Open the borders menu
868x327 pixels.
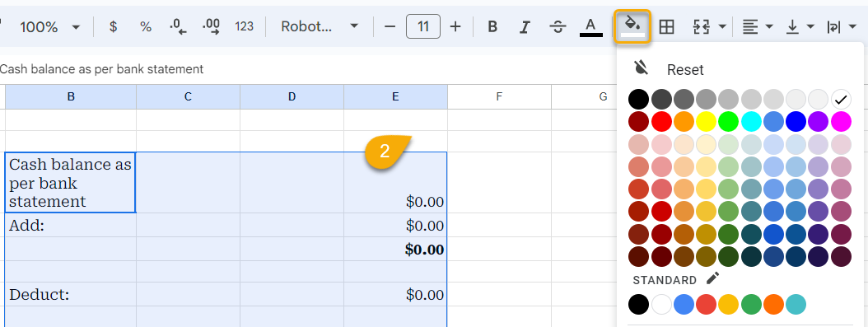pos(666,26)
